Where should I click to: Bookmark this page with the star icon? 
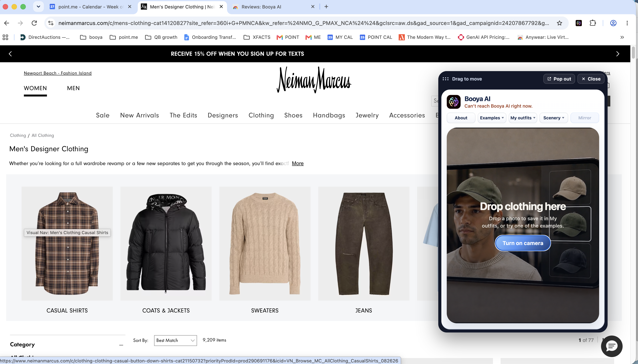click(x=560, y=23)
